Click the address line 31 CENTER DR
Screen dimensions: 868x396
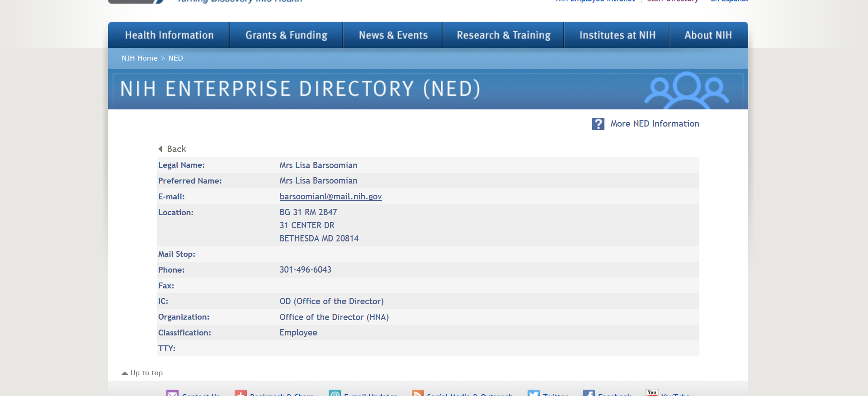coord(307,225)
